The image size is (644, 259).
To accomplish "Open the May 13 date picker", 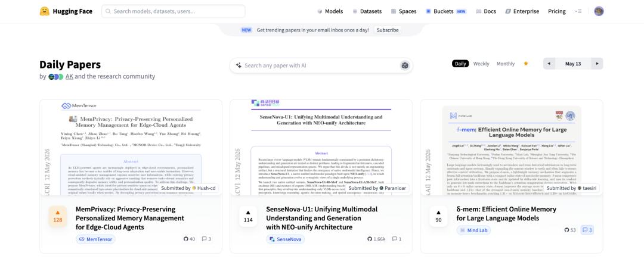I will click(x=573, y=64).
